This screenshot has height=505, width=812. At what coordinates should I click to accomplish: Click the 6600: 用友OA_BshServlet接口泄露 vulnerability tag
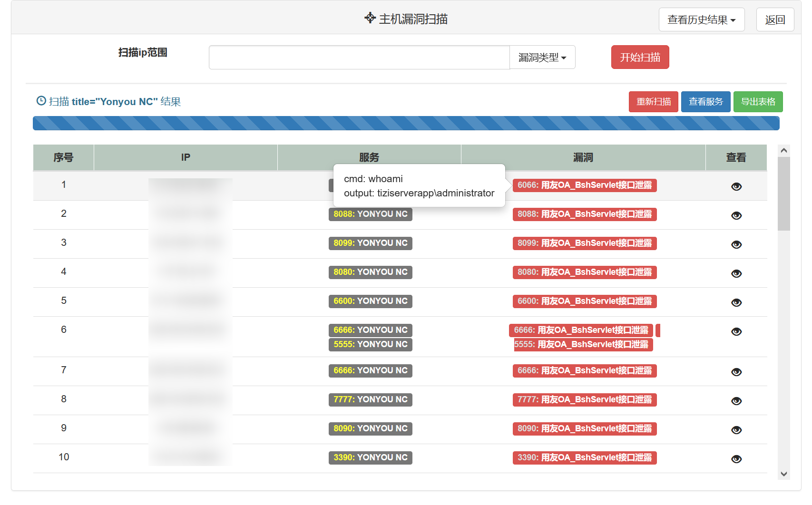[585, 301]
